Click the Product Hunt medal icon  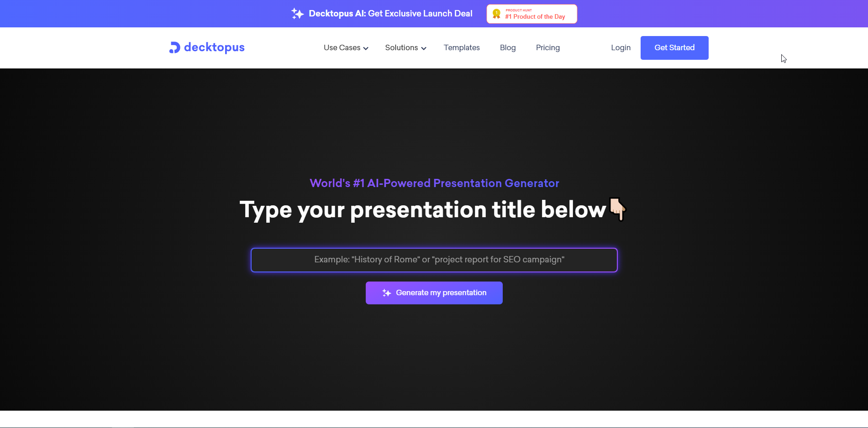496,14
